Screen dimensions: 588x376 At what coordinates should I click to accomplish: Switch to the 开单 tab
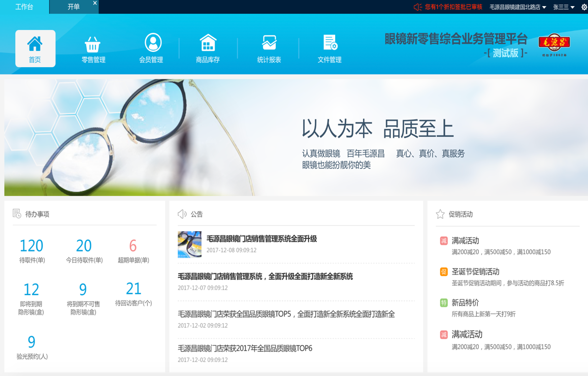[74, 7]
